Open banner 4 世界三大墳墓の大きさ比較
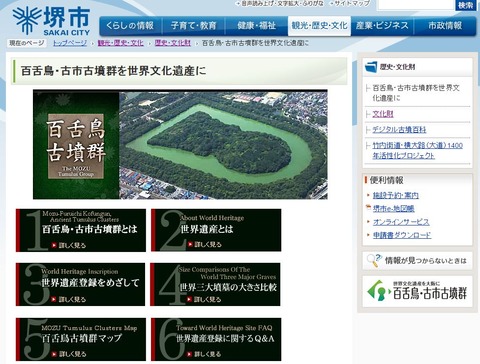Image resolution: width=480 pixels, height=364 pixels. tap(215, 284)
